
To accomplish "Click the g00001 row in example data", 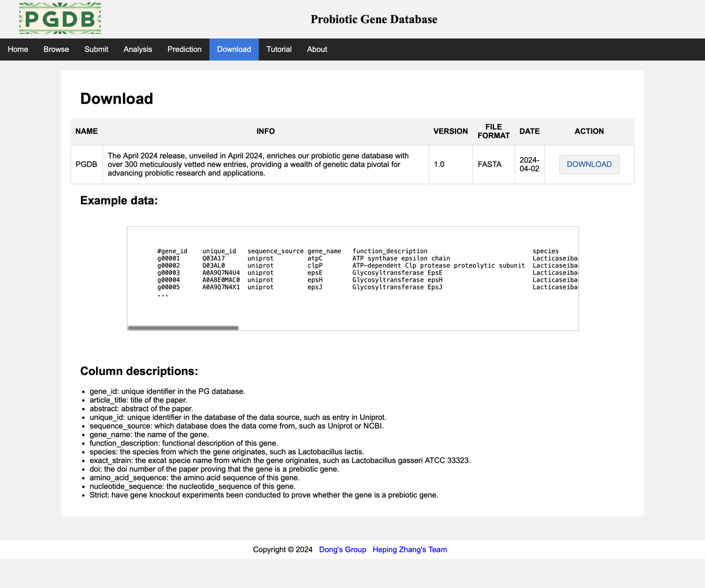I will (x=303, y=259).
